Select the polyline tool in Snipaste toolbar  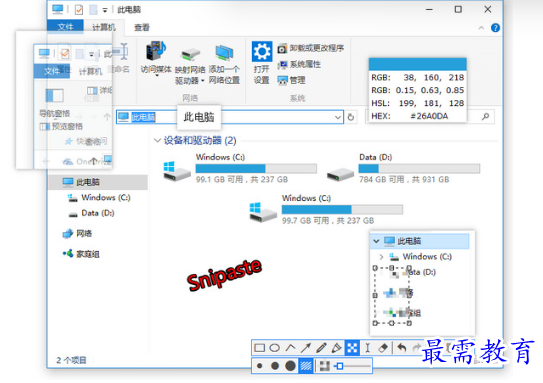291,348
